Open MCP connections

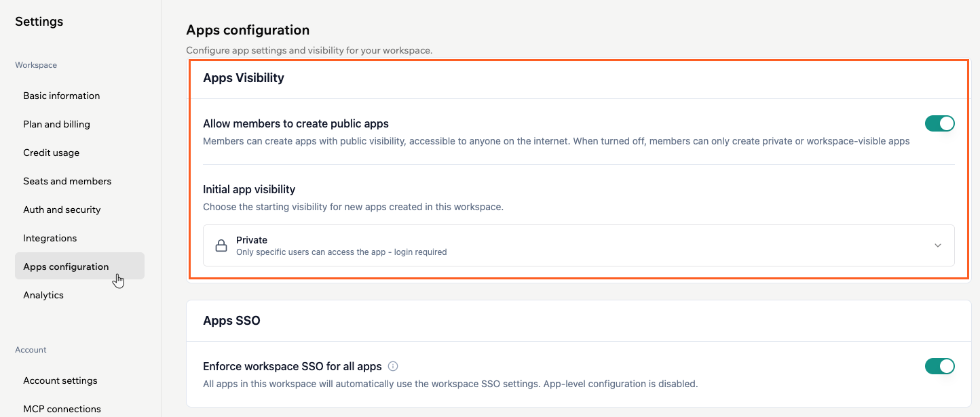click(62, 409)
